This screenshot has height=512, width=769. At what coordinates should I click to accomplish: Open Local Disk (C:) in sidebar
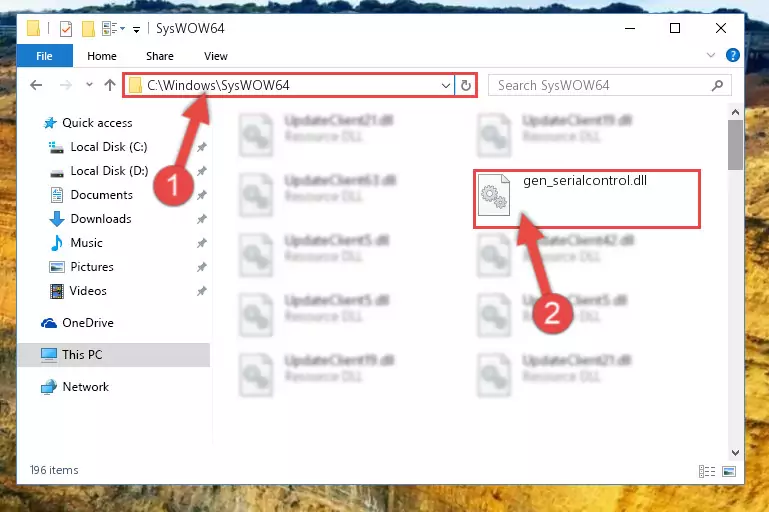(109, 147)
